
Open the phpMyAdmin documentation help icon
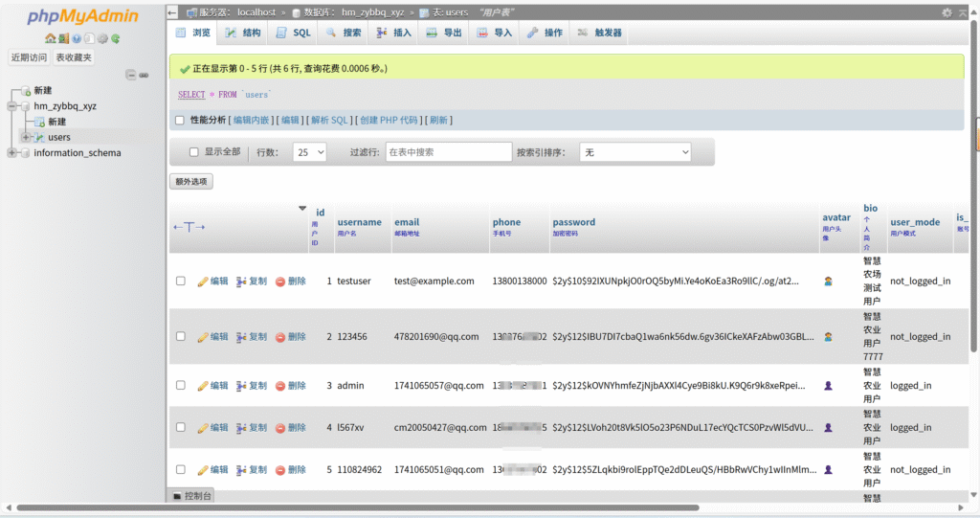[77, 38]
